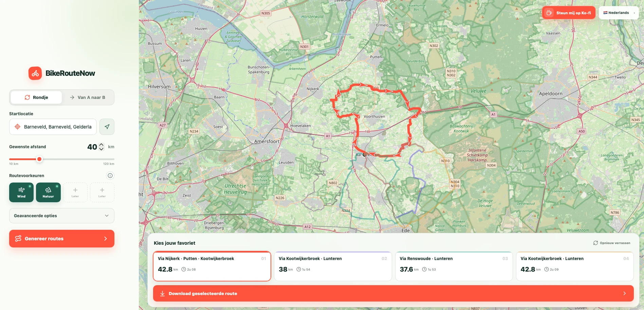
Task: Switch to Van A naar B tab
Action: [x=88, y=97]
